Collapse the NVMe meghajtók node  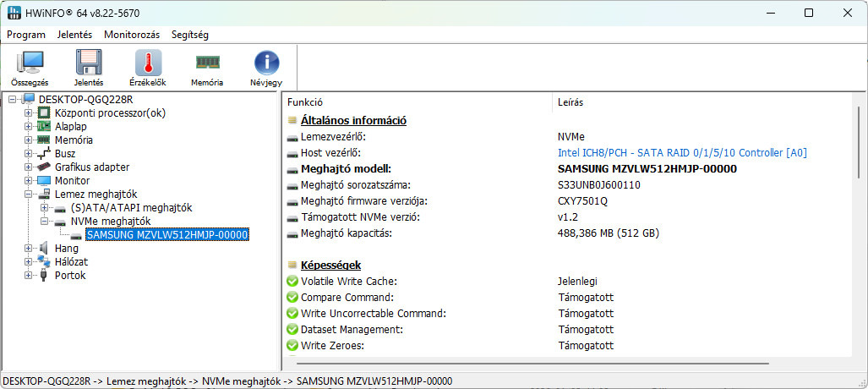click(x=46, y=221)
